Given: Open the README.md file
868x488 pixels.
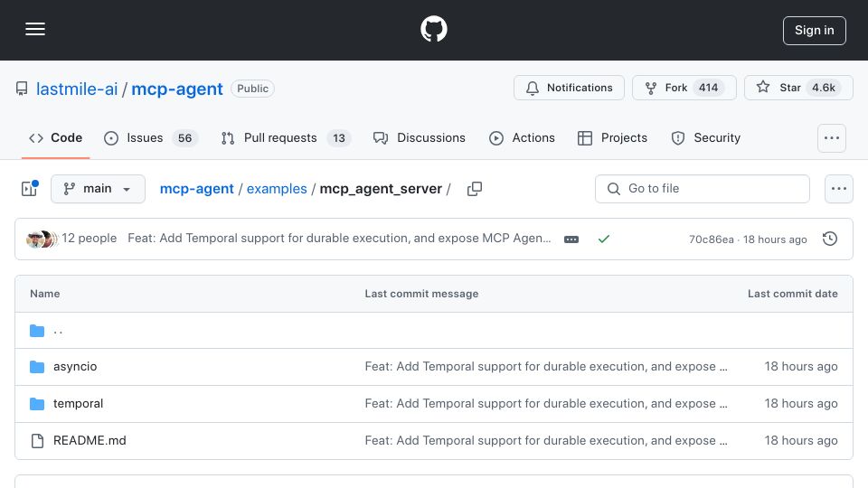Looking at the screenshot, I should 90,441.
